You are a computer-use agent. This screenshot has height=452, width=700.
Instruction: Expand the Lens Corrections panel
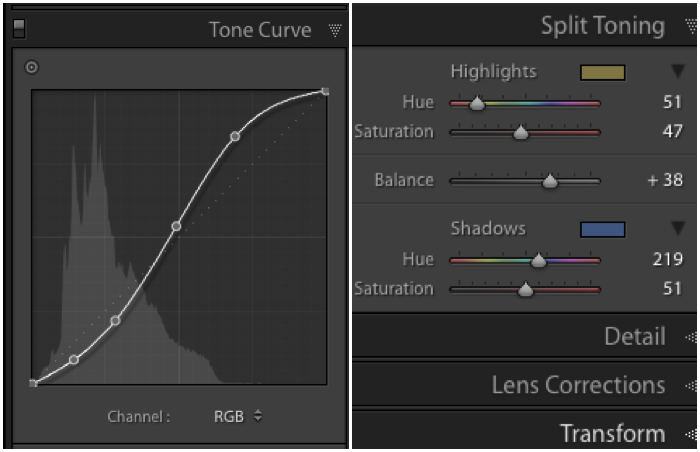[578, 385]
